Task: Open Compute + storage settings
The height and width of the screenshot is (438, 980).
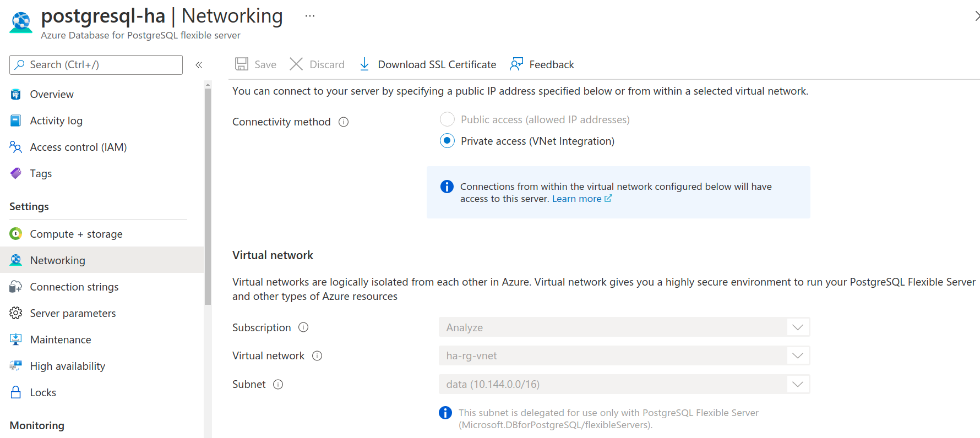Action: tap(76, 234)
